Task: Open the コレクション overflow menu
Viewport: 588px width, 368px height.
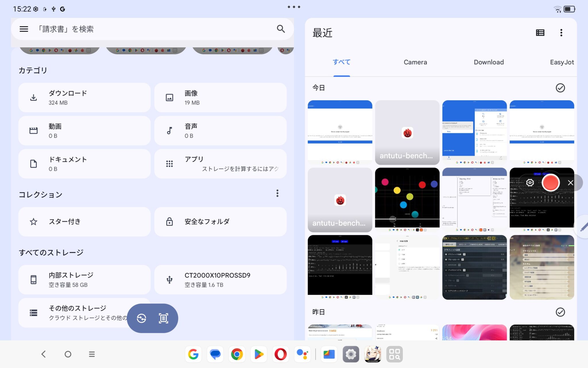Action: (x=277, y=193)
